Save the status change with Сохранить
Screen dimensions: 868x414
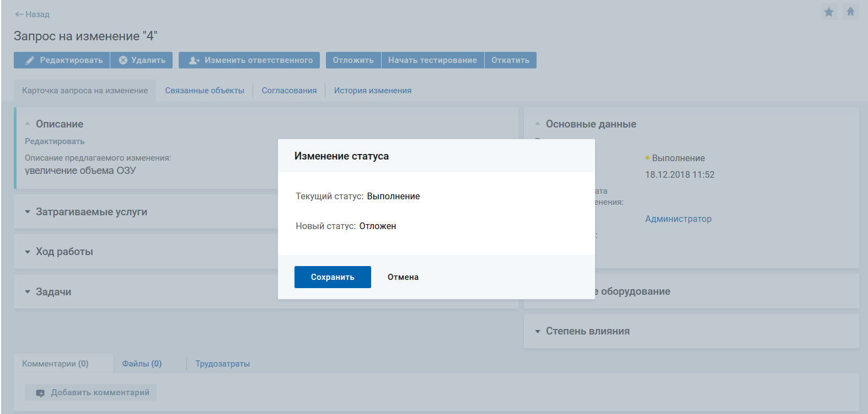[333, 277]
